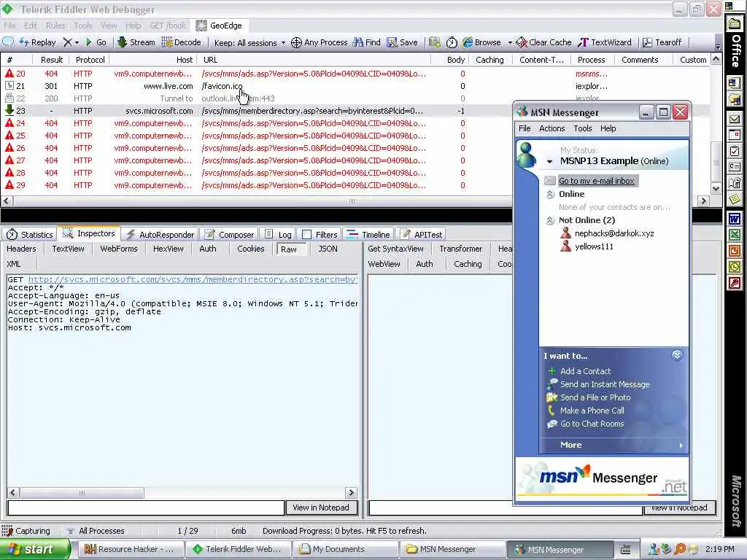Click Add a Contact in Messenger
This screenshot has height=560, width=747.
[x=585, y=371]
